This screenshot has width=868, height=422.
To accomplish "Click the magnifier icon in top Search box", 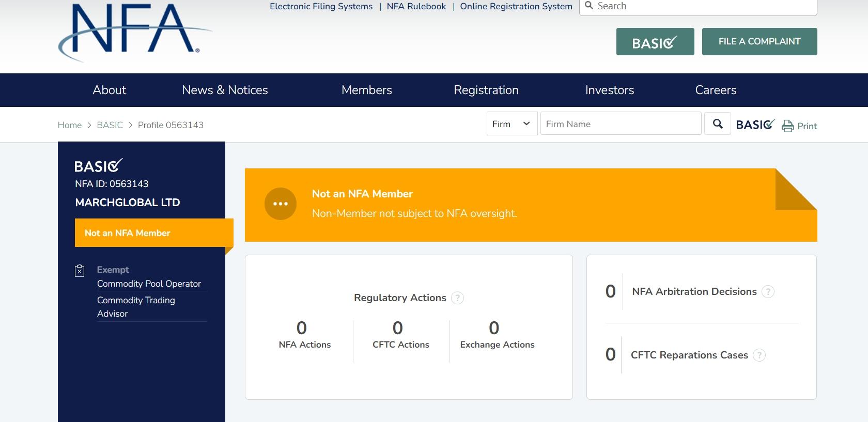I will pos(589,6).
